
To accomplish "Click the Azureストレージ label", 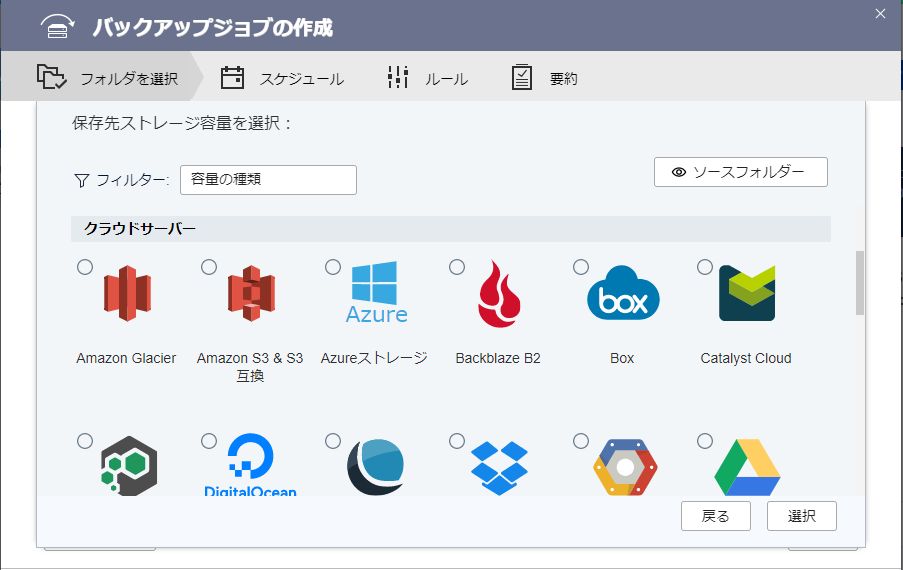I will click(374, 358).
